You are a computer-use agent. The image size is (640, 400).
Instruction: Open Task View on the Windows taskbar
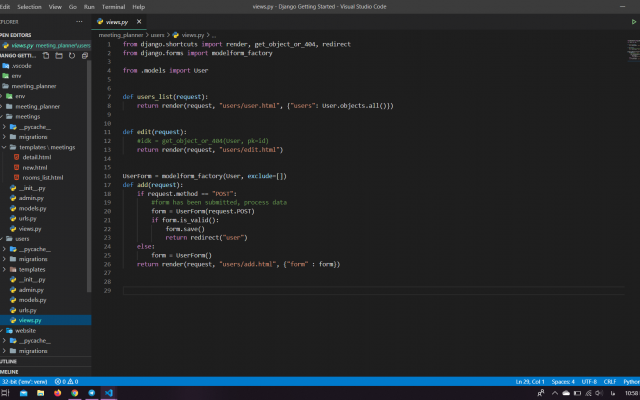point(5,393)
